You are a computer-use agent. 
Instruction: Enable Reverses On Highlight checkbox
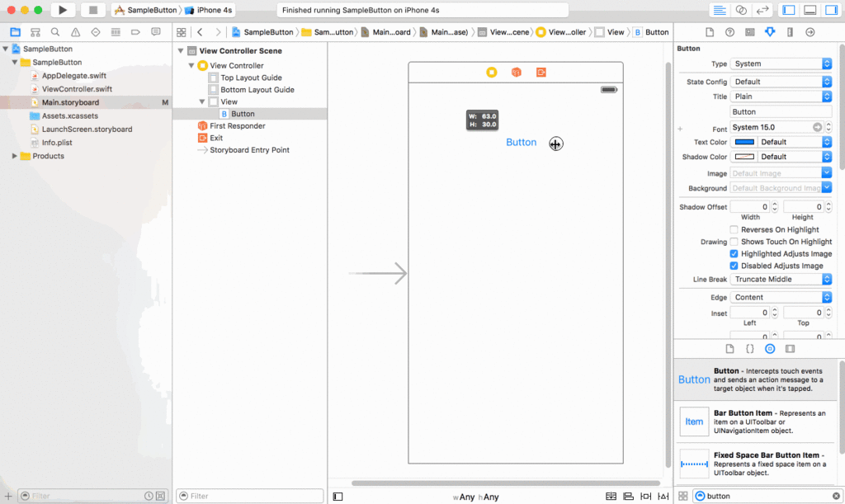[734, 229]
